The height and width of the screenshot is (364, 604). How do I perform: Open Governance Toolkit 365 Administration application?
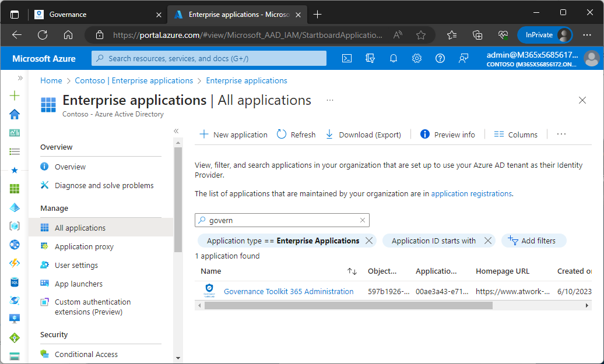288,291
